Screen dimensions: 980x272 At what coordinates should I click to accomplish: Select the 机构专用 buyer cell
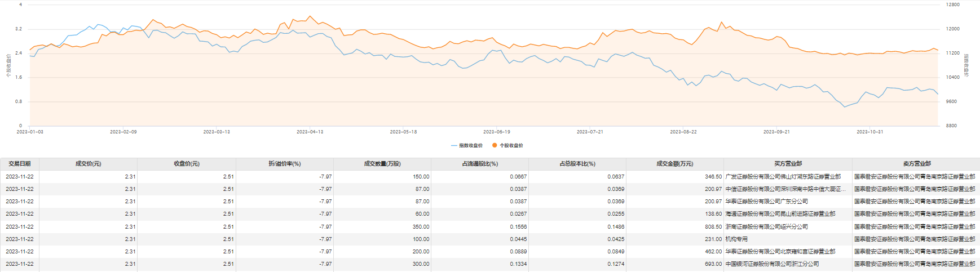tap(736, 239)
